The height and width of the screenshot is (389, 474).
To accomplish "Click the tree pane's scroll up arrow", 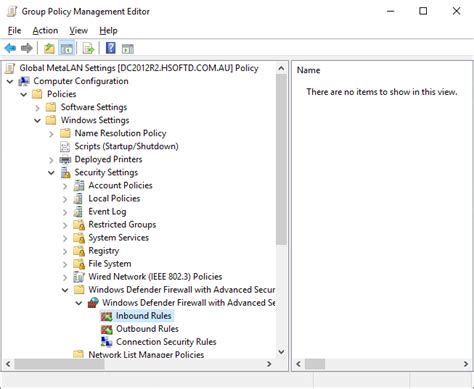I will pos(281,68).
